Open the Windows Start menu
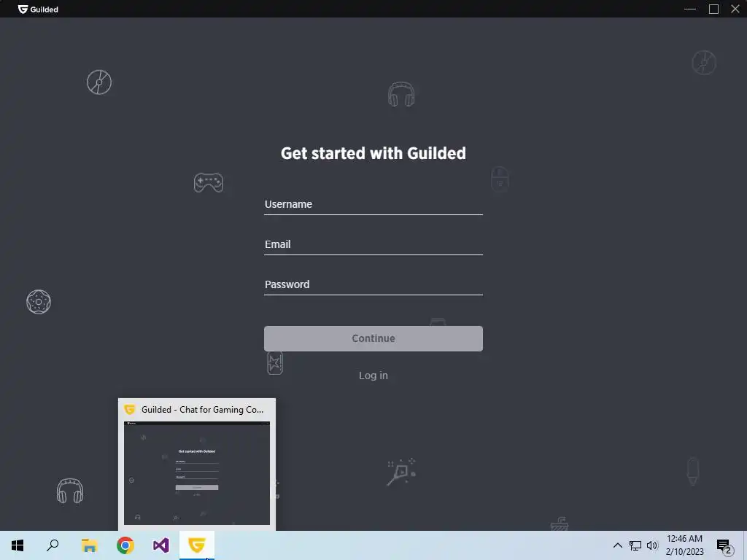 coord(18,545)
